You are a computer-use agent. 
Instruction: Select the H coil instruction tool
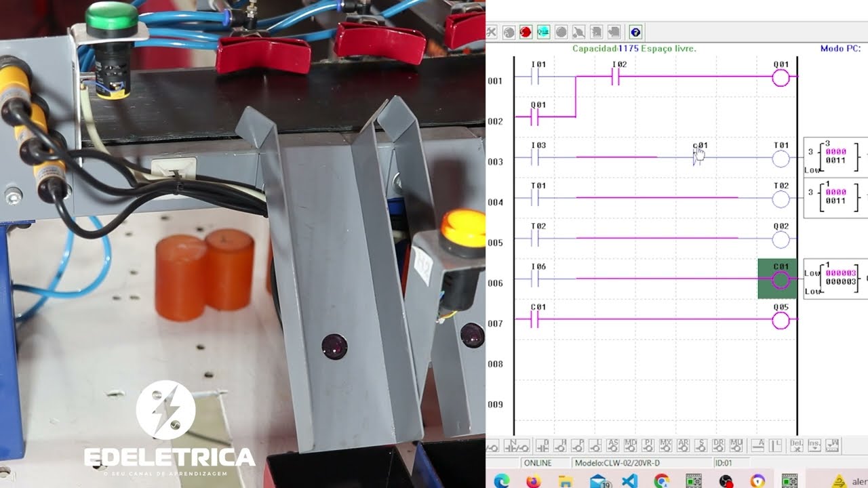[x=560, y=446]
